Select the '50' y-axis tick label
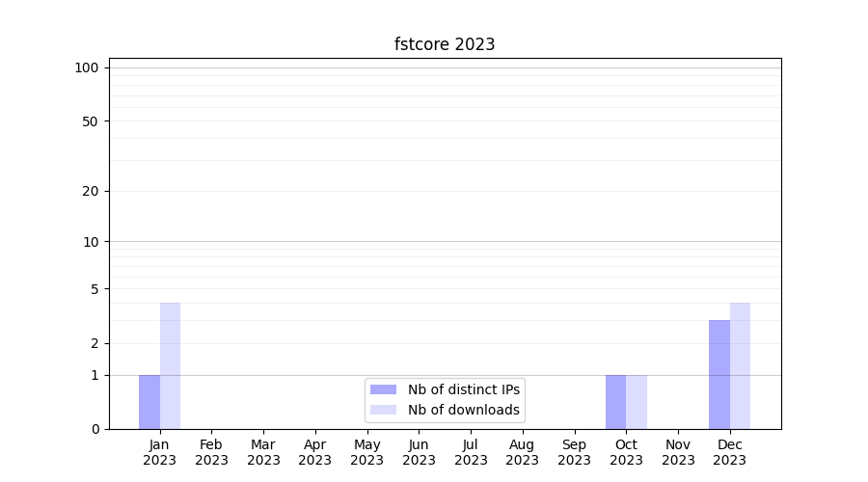Image resolution: width=868 pixels, height=482 pixels. [91, 121]
